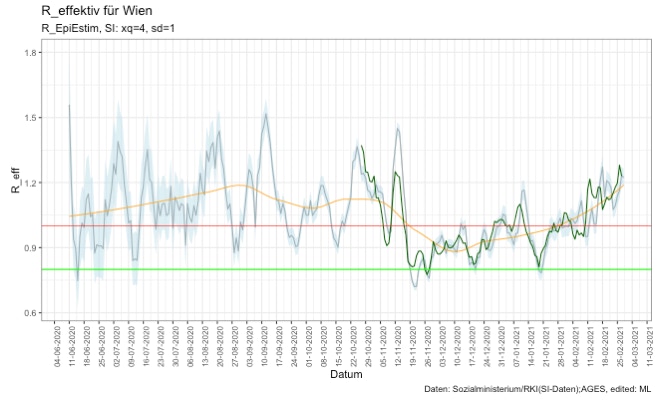Click the y-axis tick value 0.6

coord(33,313)
